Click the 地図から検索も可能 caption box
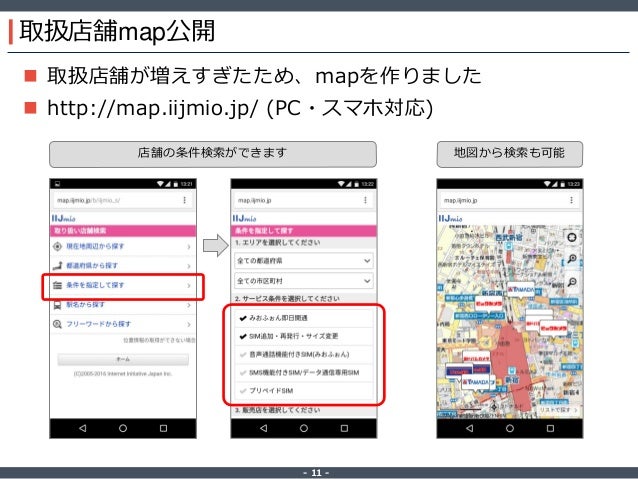The image size is (638, 479). tap(509, 154)
